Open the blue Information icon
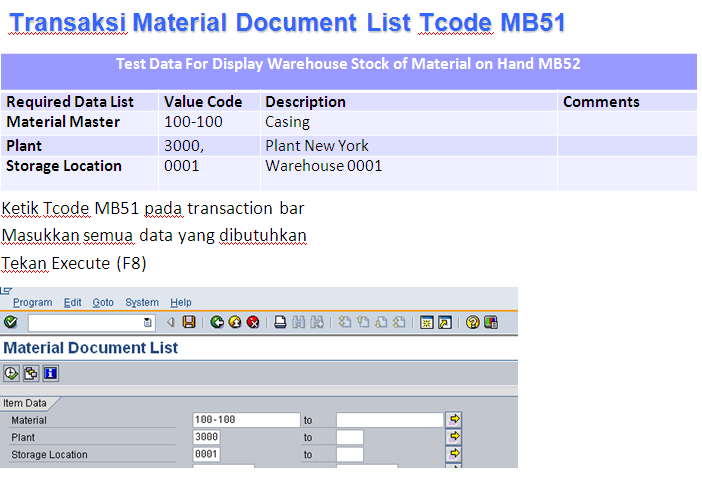The height and width of the screenshot is (482, 702). (x=50, y=373)
